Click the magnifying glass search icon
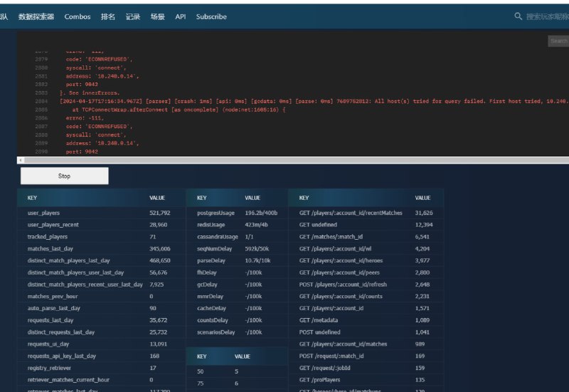 point(519,16)
